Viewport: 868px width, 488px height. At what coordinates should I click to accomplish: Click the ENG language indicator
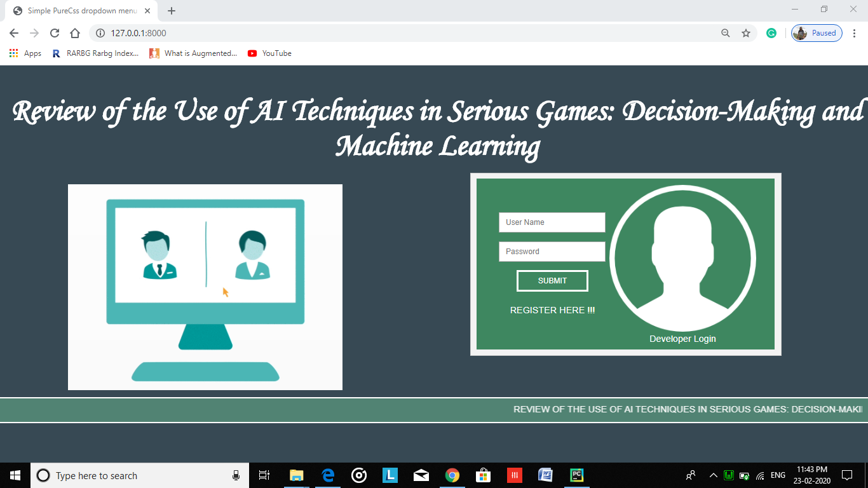pyautogui.click(x=778, y=475)
